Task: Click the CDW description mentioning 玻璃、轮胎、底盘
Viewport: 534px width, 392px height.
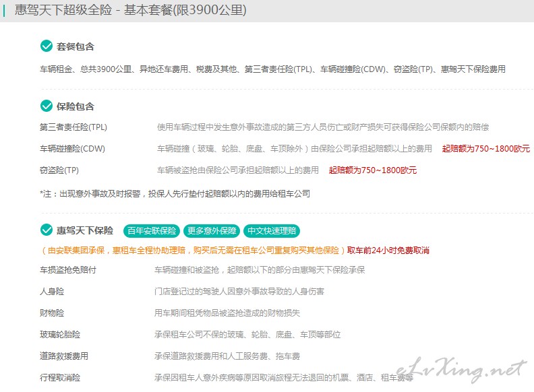Action: (x=294, y=149)
